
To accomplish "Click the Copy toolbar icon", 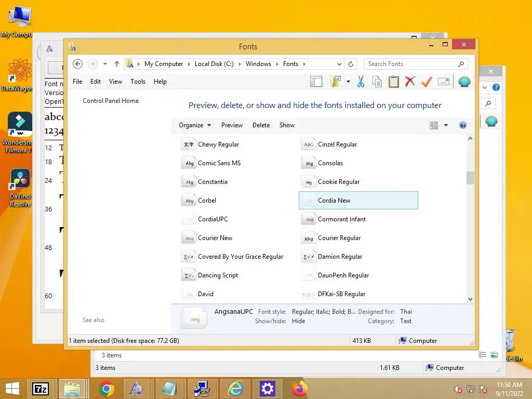I will pyautogui.click(x=377, y=82).
